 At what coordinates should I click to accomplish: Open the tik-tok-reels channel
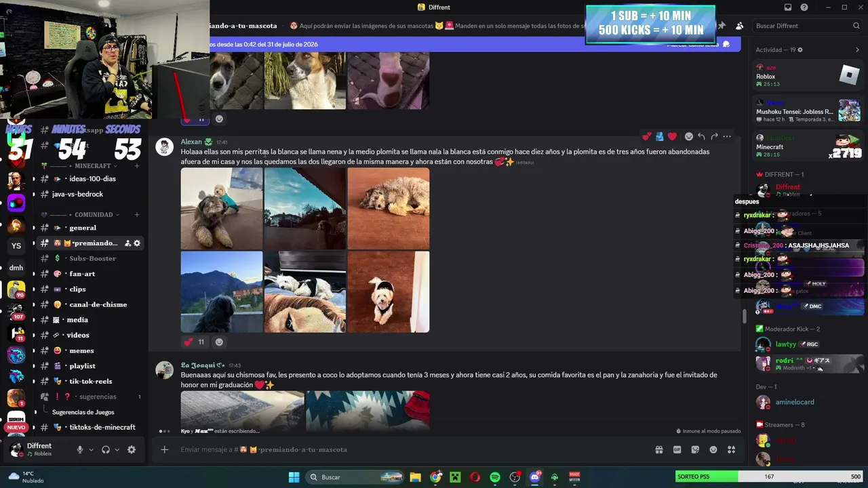pos(92,382)
